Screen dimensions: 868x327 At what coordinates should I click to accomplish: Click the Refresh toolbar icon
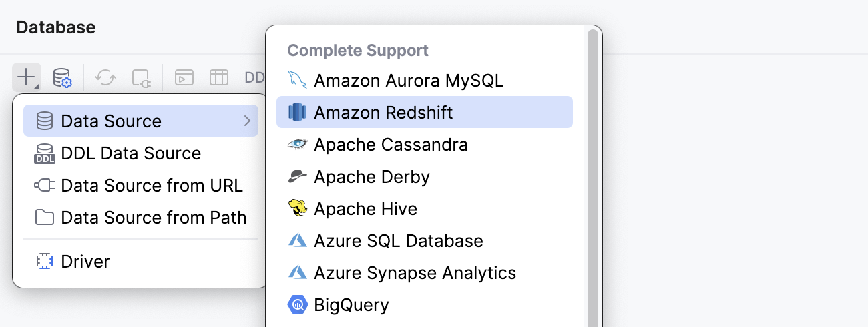pos(105,77)
